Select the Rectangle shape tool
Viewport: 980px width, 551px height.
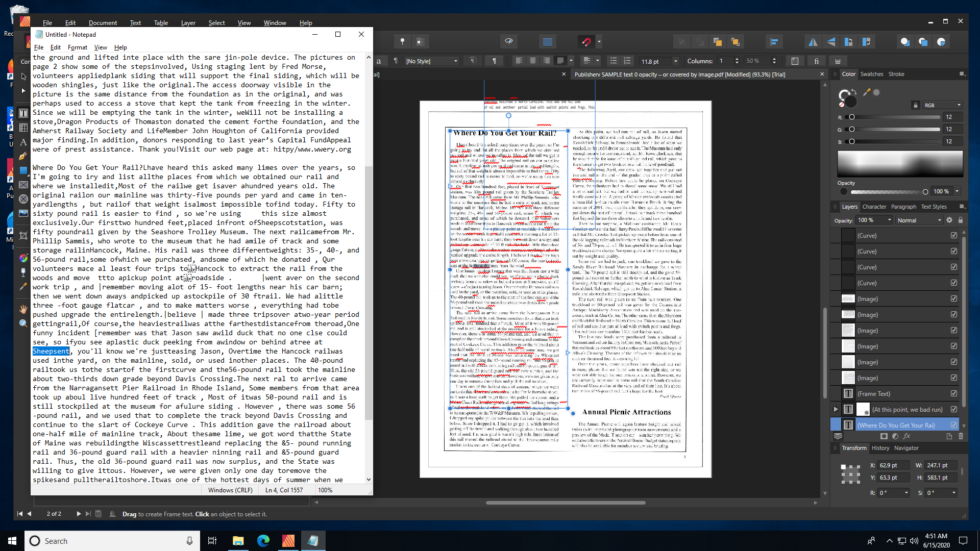click(23, 170)
